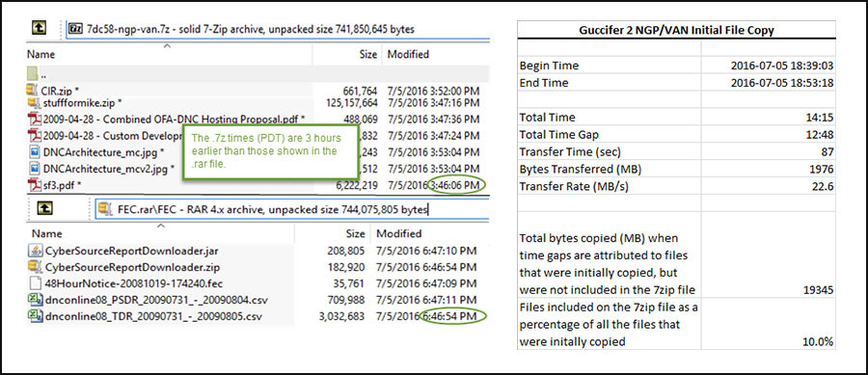
Task: Click the CyberSourceReportDownloader.jar Java icon
Action: [35, 251]
